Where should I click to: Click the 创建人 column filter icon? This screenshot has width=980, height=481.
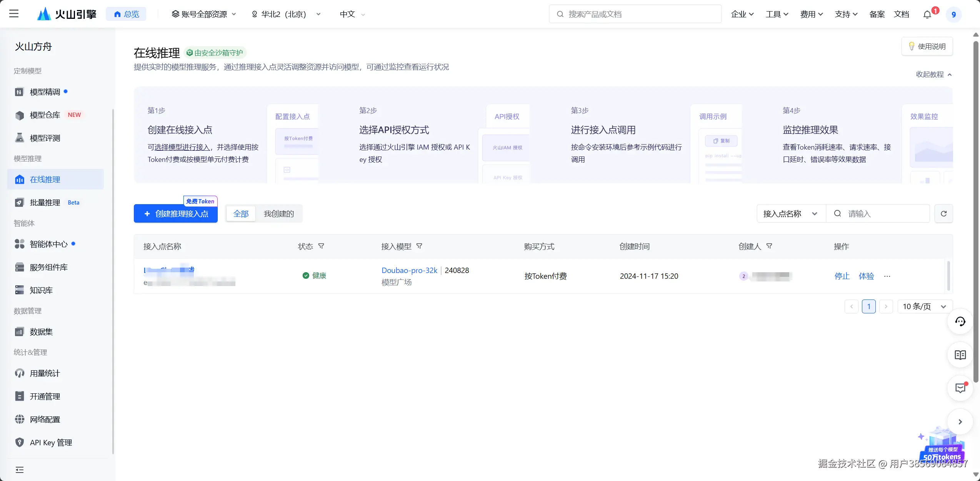[x=769, y=246]
